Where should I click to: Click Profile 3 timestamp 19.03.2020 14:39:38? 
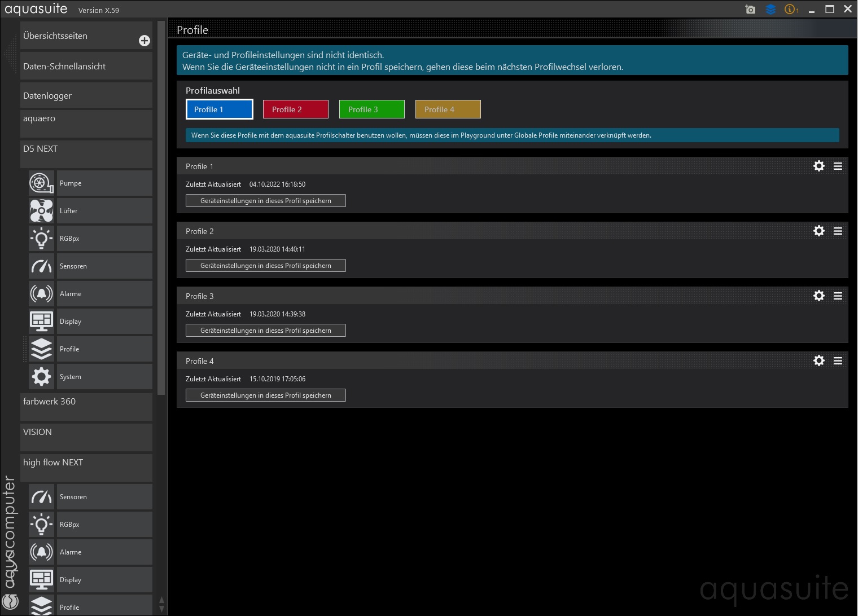tap(277, 314)
